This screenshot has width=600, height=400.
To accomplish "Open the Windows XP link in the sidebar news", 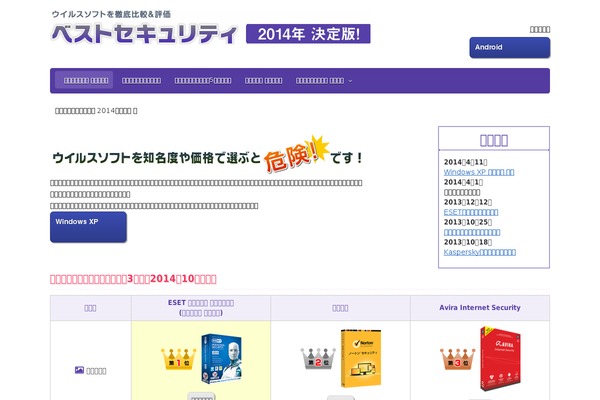I will coord(479,172).
